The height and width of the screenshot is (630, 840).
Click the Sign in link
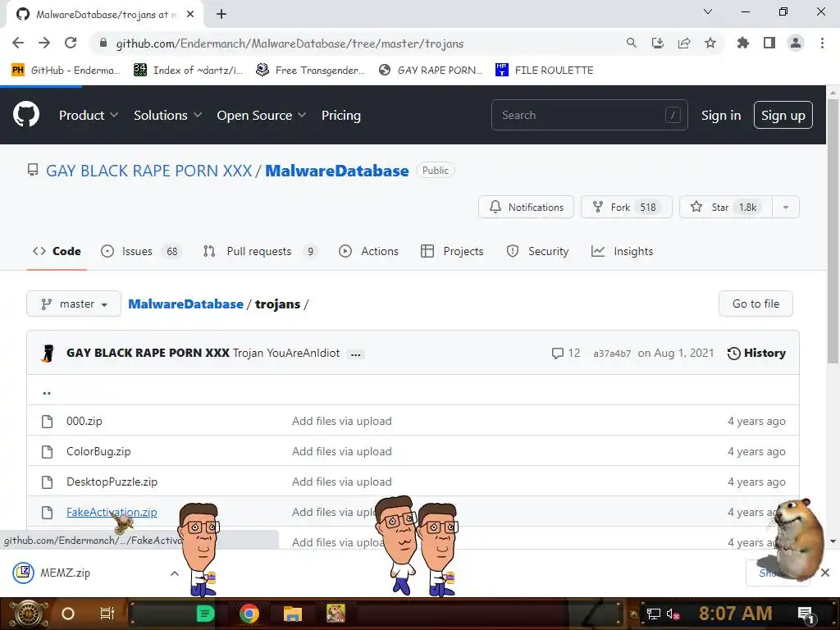721,115
